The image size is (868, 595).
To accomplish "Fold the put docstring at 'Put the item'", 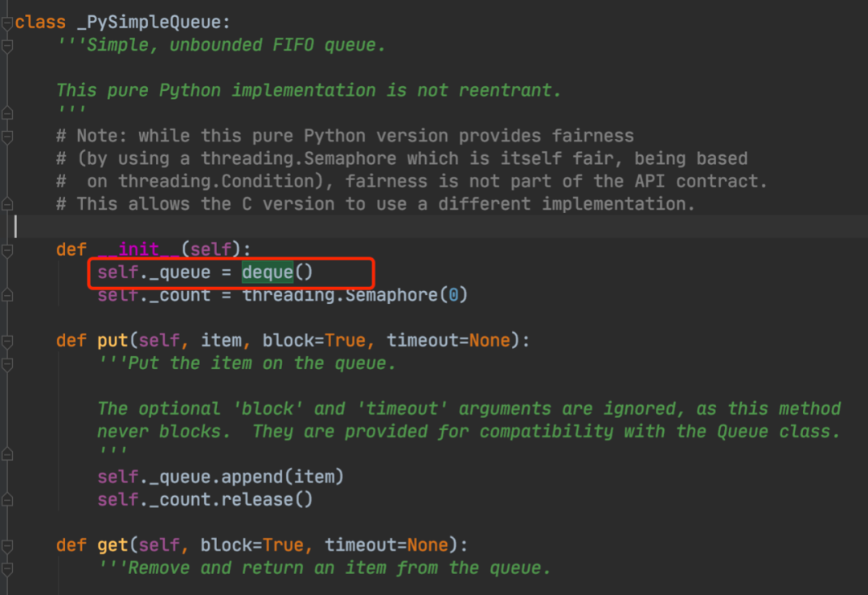I will click(7, 363).
